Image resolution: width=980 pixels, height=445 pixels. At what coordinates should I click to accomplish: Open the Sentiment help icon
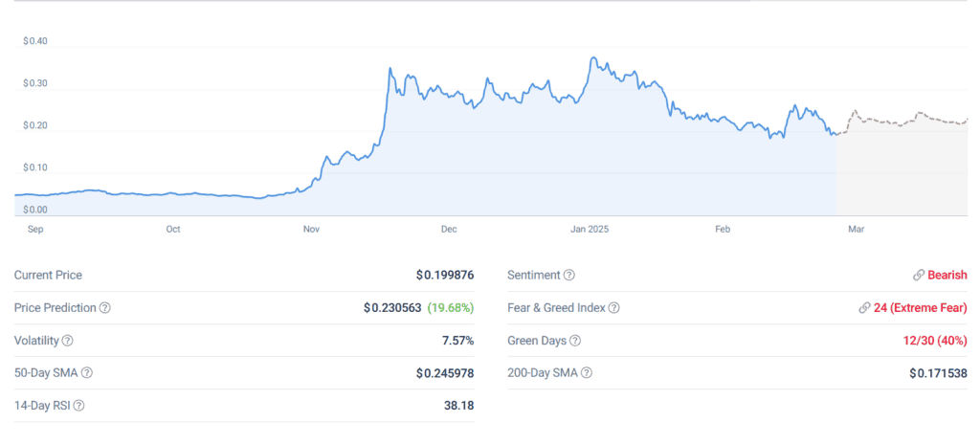[x=569, y=275]
